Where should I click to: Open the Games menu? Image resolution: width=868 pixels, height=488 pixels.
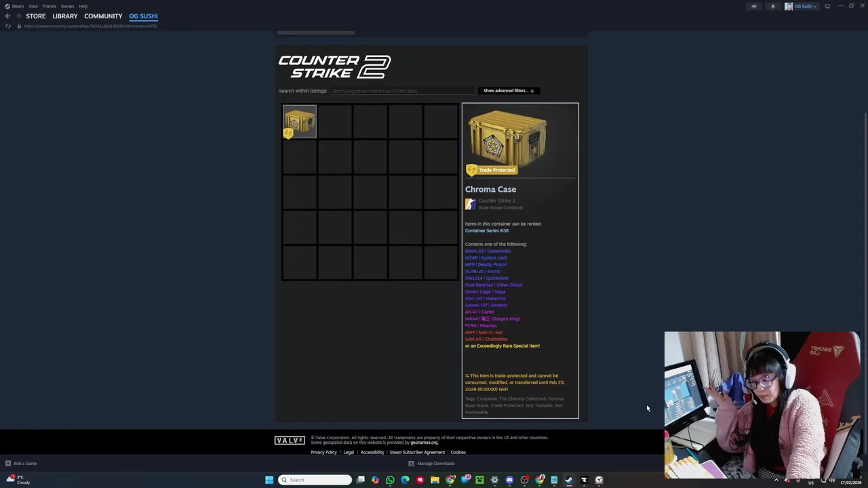coord(67,6)
